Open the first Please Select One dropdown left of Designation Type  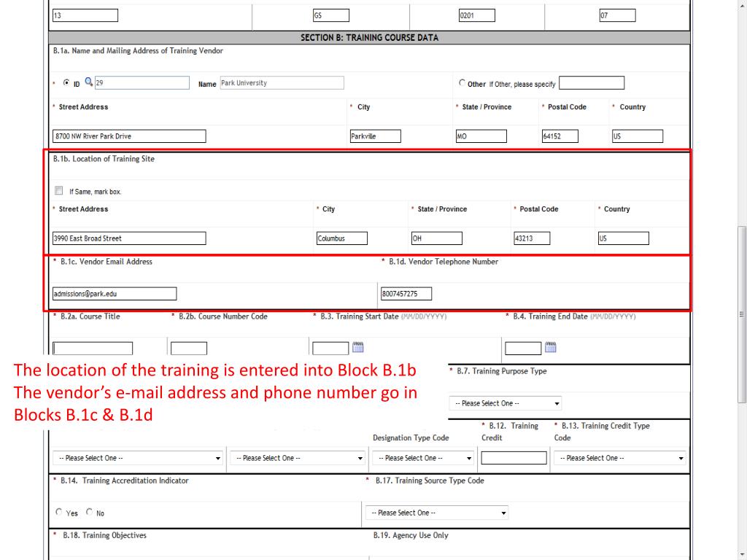click(138, 458)
